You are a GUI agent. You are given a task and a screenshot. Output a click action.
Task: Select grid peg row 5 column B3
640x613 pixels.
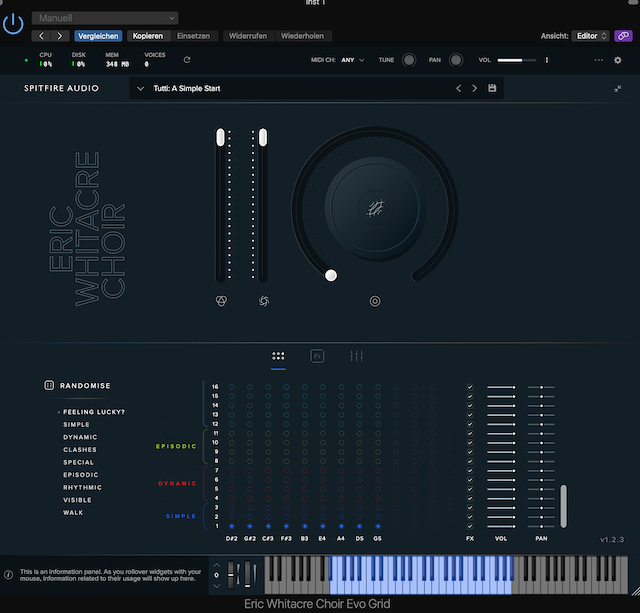[305, 489]
